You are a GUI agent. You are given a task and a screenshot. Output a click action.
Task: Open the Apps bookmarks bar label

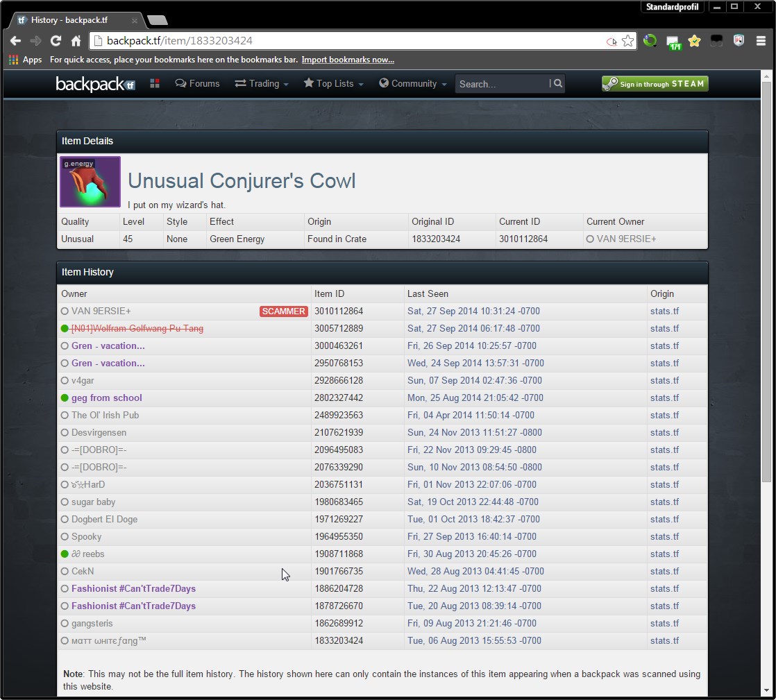pos(32,60)
